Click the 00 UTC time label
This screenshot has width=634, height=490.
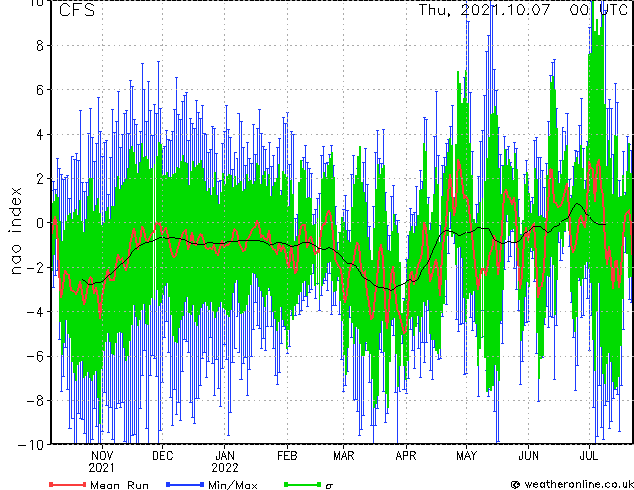pos(598,10)
